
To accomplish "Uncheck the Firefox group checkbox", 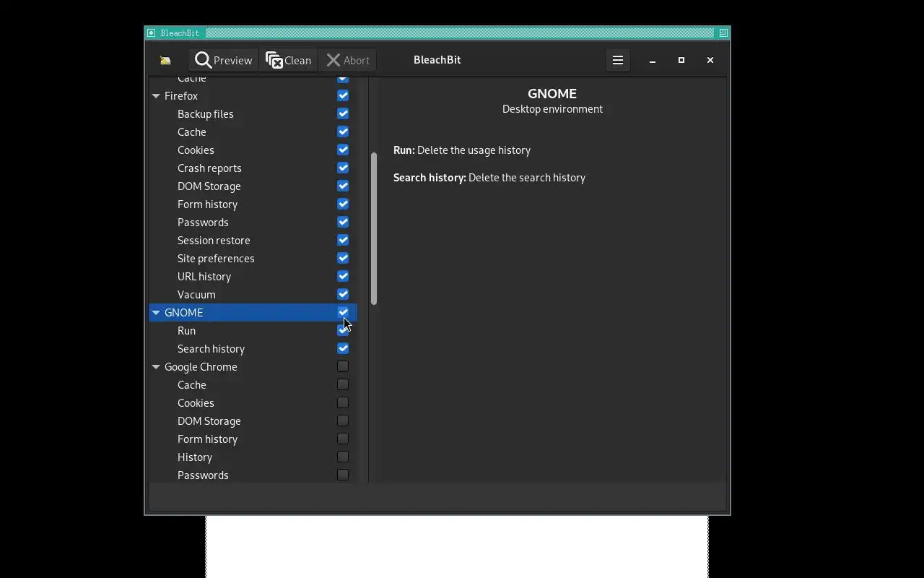I will pos(343,95).
